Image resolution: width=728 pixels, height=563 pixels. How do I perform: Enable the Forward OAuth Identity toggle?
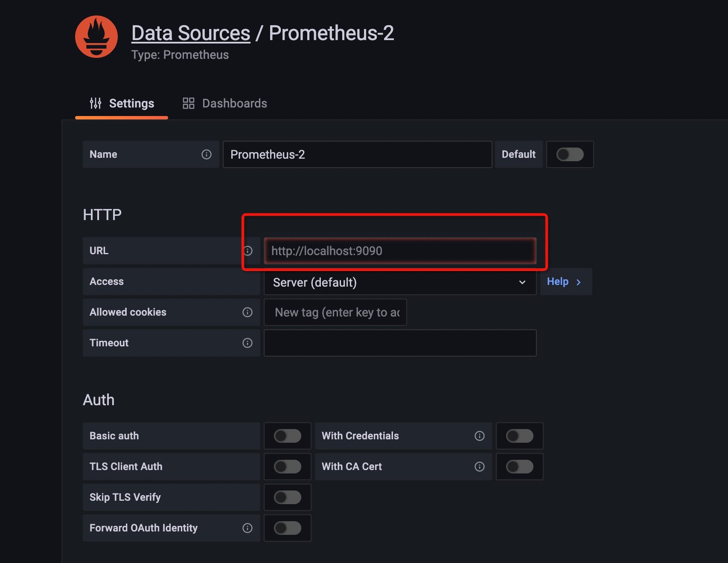tap(288, 528)
